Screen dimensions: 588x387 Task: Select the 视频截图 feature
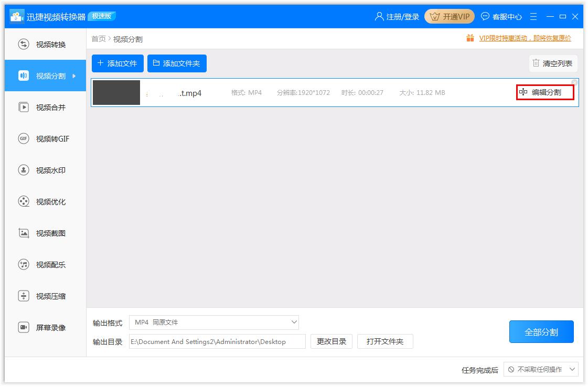pyautogui.click(x=46, y=233)
